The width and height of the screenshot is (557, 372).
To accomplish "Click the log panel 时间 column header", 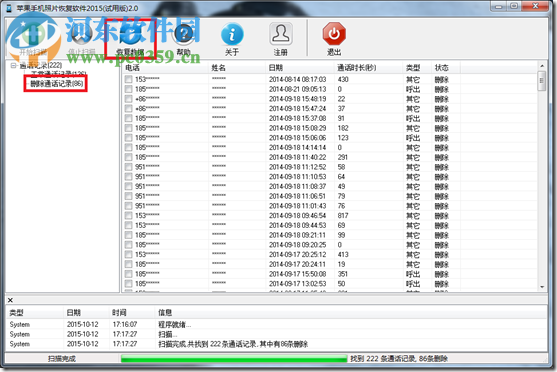I will pos(132,313).
